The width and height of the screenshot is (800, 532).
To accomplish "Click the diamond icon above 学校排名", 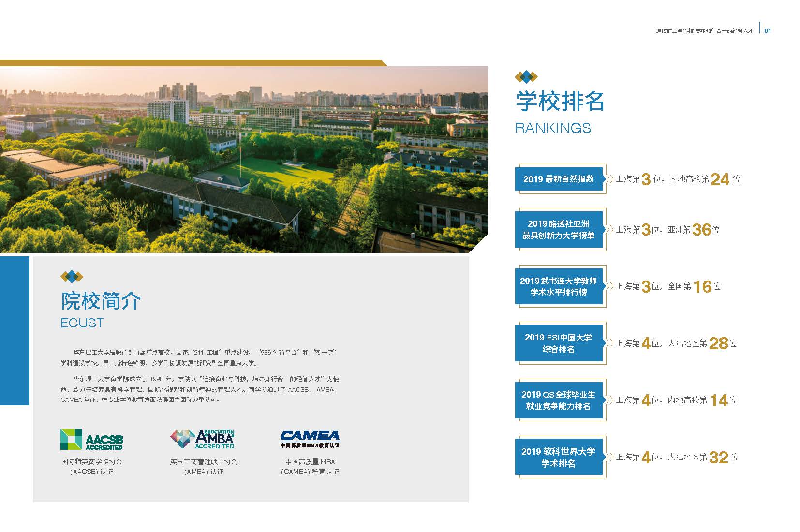I will click(x=526, y=76).
